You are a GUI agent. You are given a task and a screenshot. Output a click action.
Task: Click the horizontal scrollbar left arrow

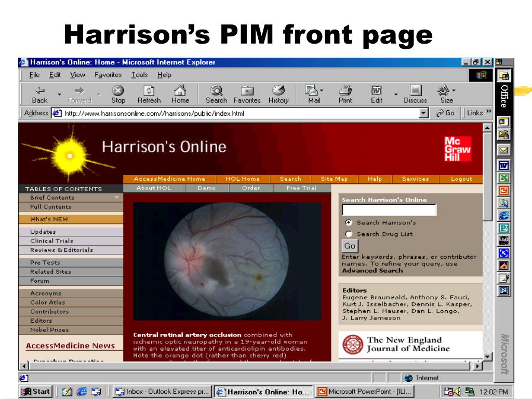[24, 366]
